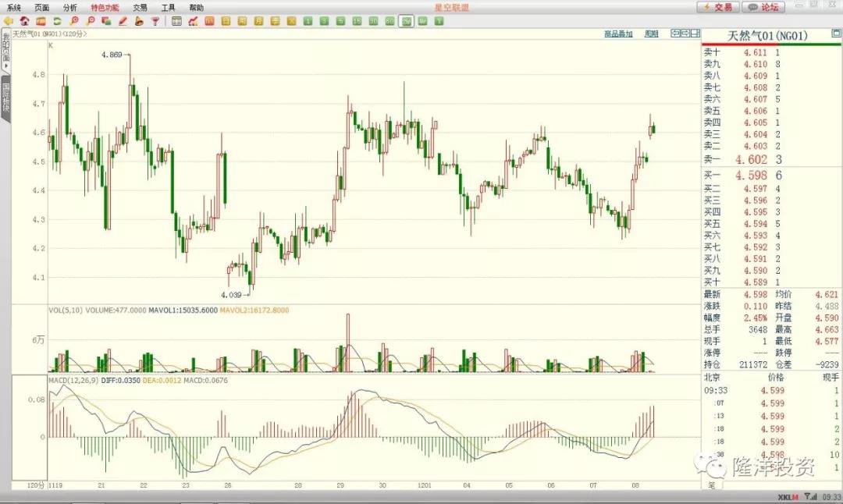Click the 交易 lightning button at top right
Image resolution: width=843 pixels, height=504 pixels.
point(718,7)
